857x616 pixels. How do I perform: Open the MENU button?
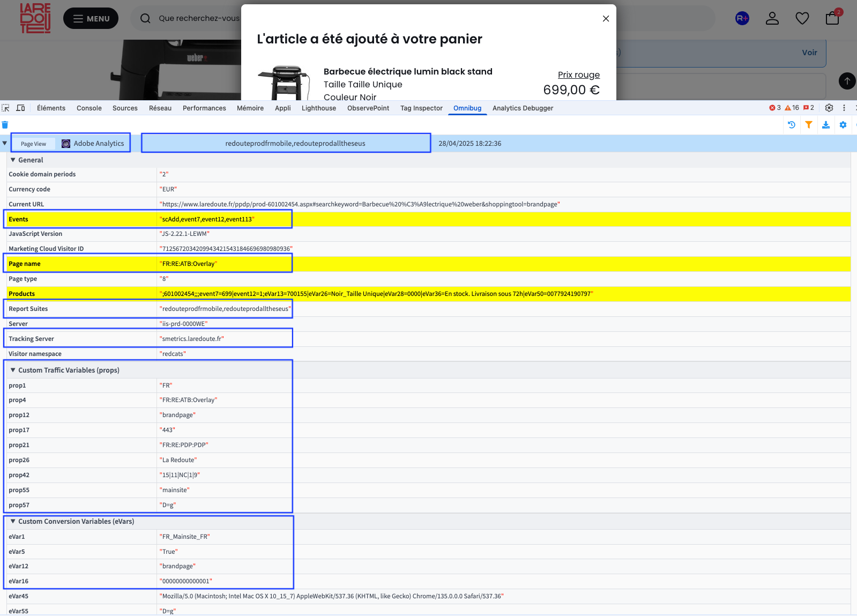click(91, 18)
